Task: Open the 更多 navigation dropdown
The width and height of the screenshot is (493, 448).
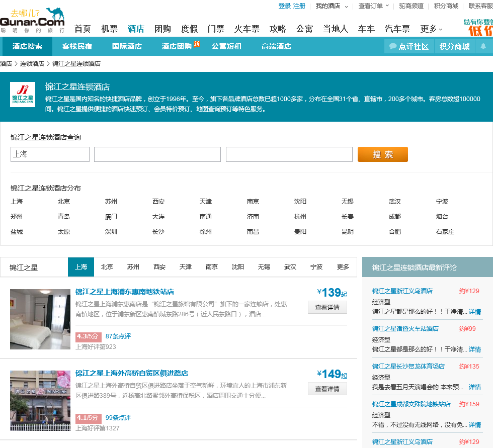Action: [431, 29]
